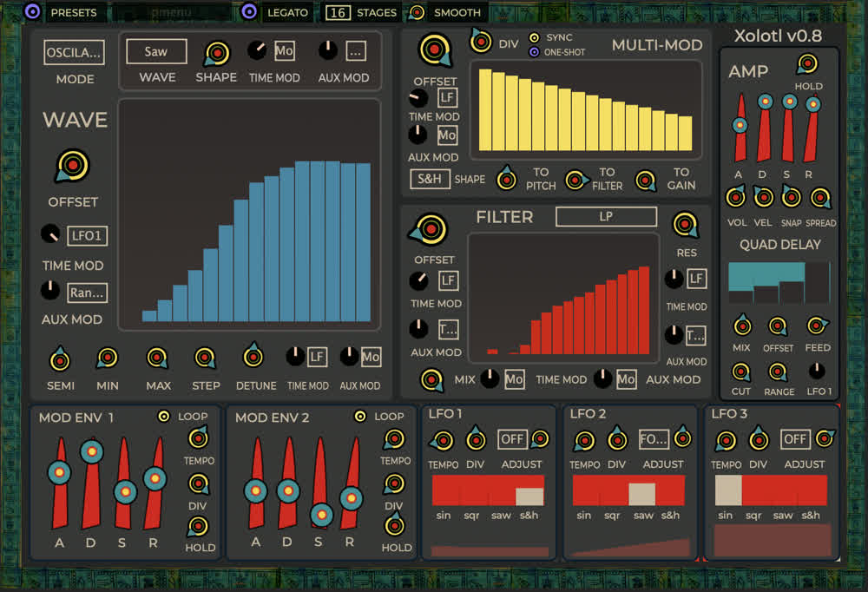Click the Quad Delay LFO 1 knob
The image size is (868, 592).
(817, 371)
